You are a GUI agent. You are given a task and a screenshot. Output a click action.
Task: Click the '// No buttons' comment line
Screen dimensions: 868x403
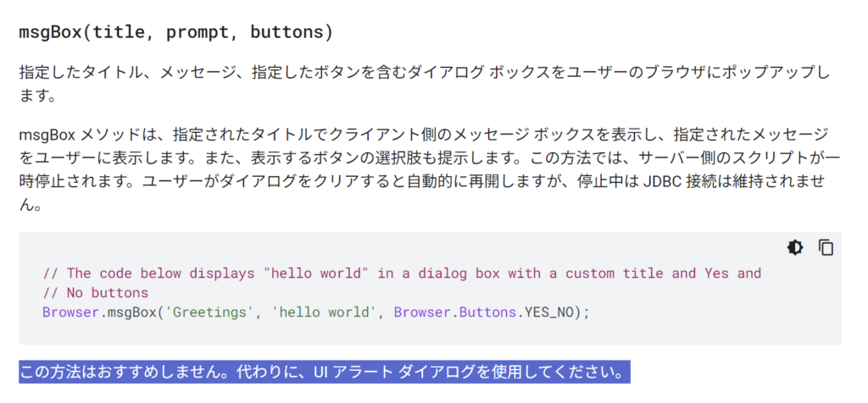point(95,293)
